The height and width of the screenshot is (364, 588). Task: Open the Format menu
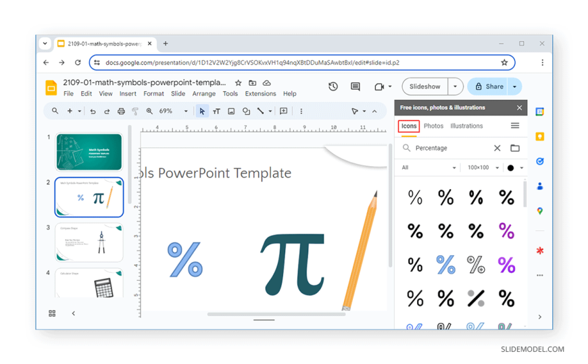point(153,94)
